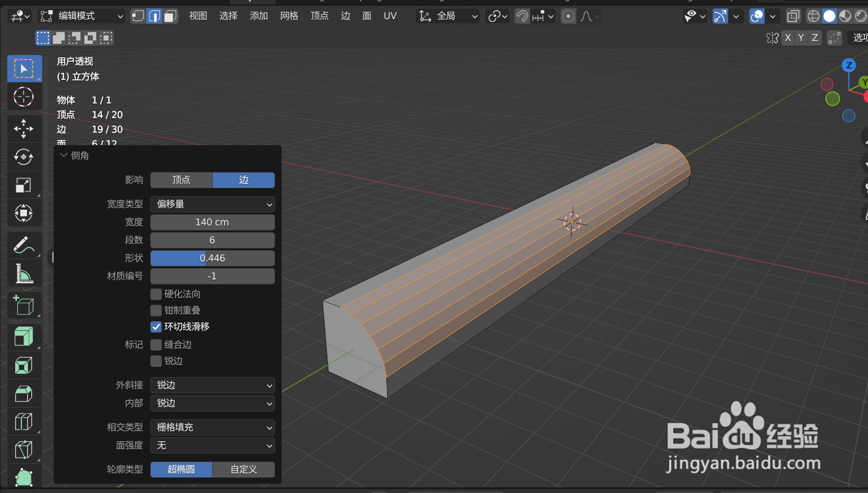Switch to edge select mode
This screenshot has height=493, width=868.
pyautogui.click(x=154, y=16)
